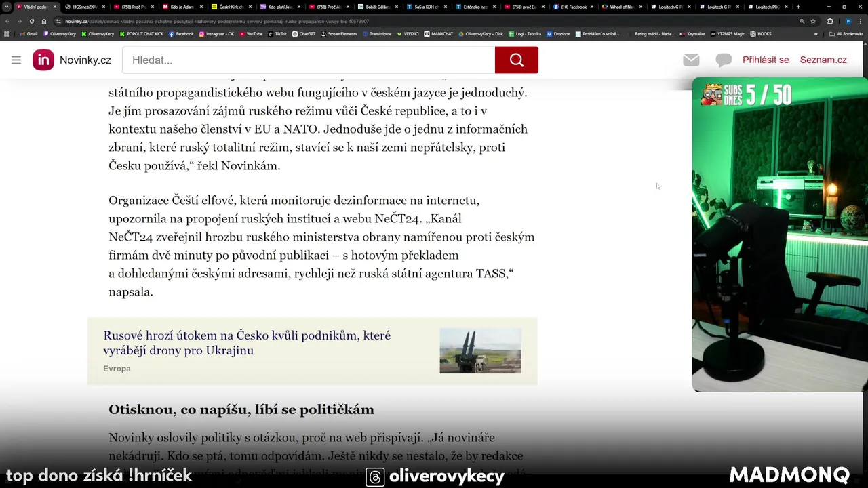This screenshot has height=488, width=868.
Task: Go back with browser back arrow
Action: click(7, 21)
